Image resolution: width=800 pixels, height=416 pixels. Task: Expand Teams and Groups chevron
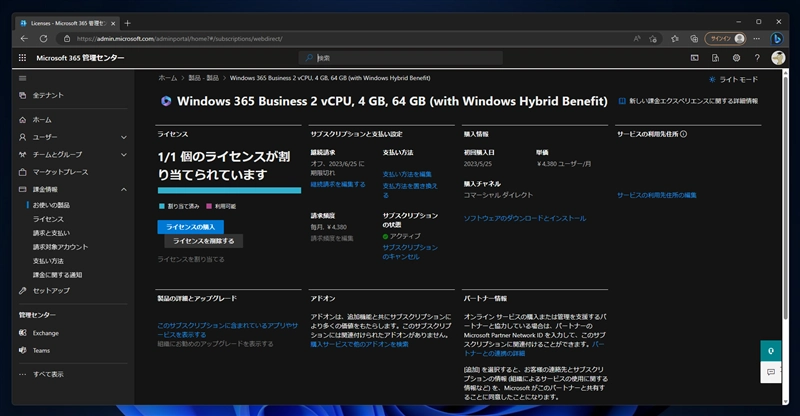click(x=123, y=155)
